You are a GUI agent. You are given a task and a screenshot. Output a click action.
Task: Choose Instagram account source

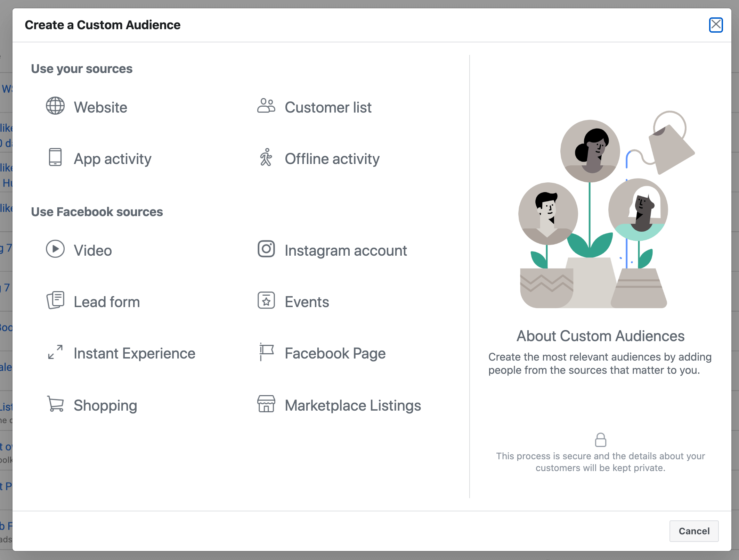pos(332,250)
